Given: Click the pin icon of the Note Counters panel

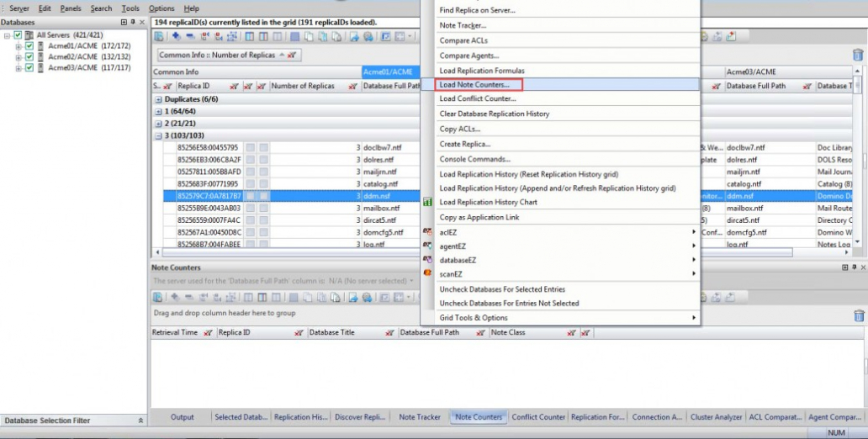Looking at the screenshot, I should pyautogui.click(x=855, y=267).
